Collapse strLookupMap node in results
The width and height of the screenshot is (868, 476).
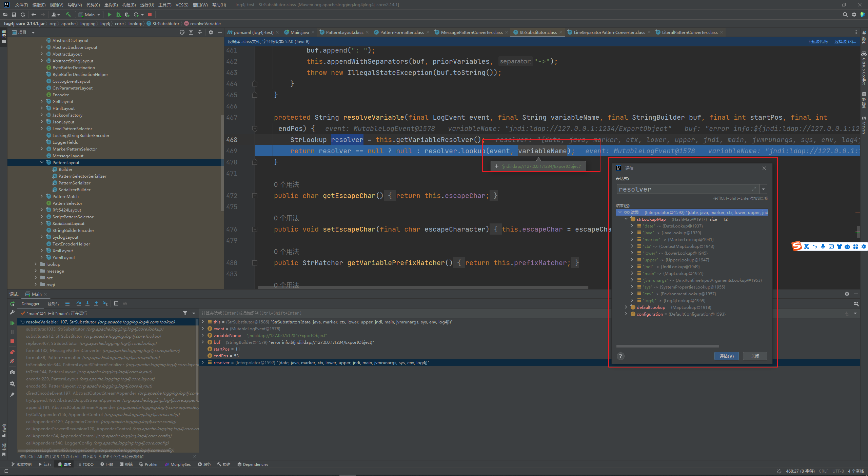(x=626, y=219)
